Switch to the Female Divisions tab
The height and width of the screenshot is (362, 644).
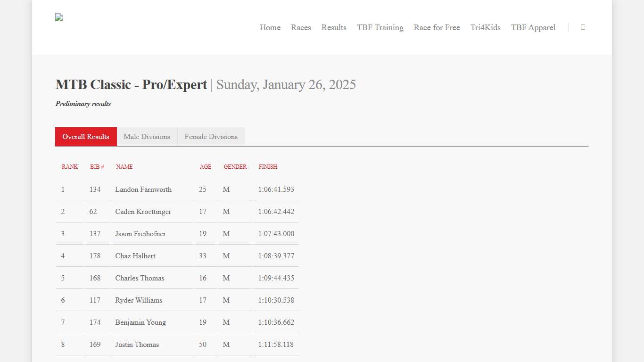click(211, 137)
